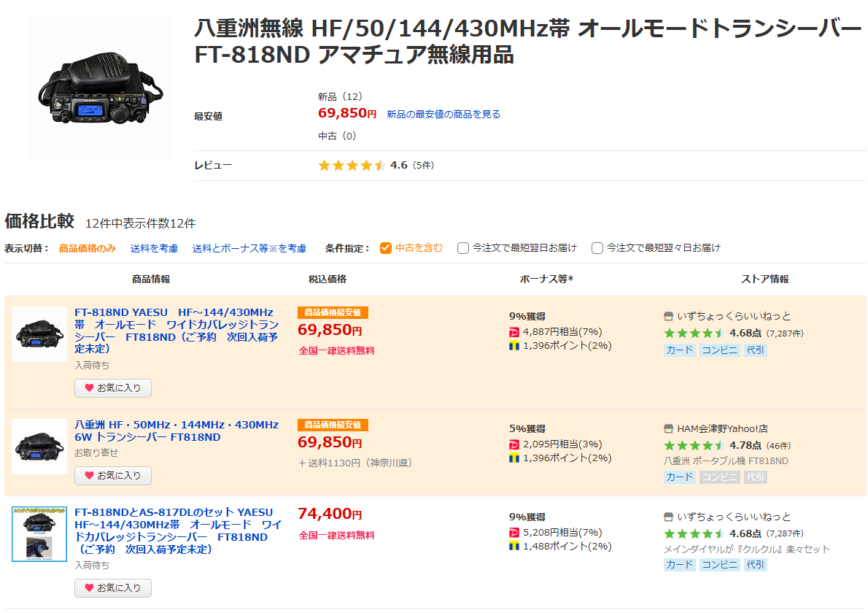The height and width of the screenshot is (613, 868).
Task: Open FT-818NDとAS-817DLのセット listing
Action: pyautogui.click(x=178, y=531)
